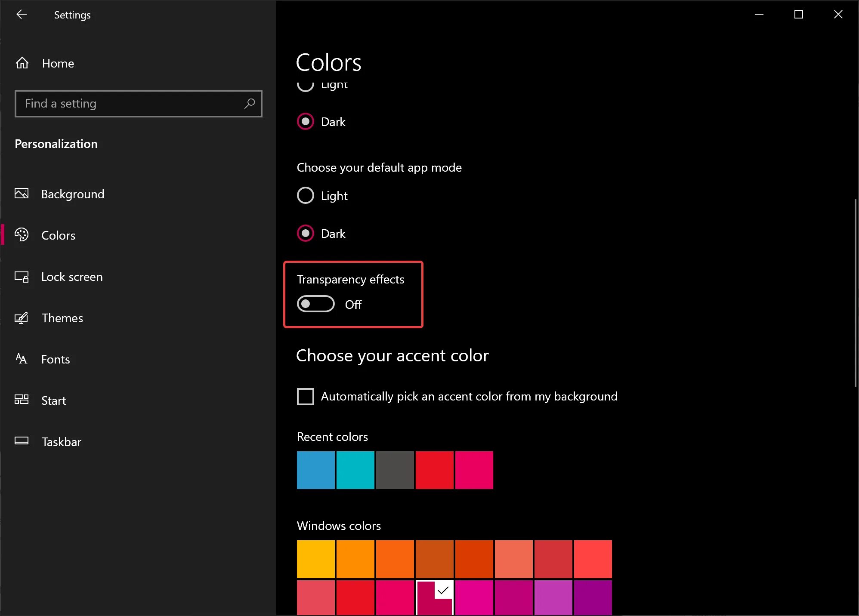Click the vertical scrollbar thumb
859x616 pixels.
855,293
